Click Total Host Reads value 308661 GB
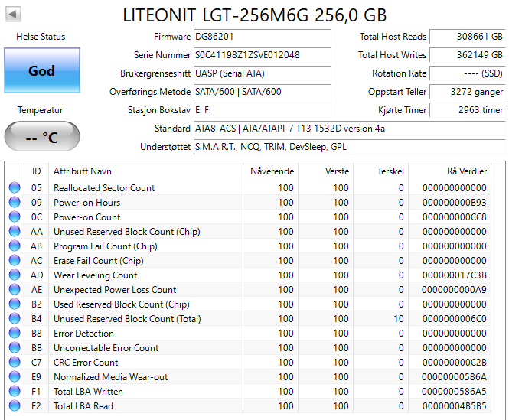Screen dimensions: 509x420 click(468, 37)
